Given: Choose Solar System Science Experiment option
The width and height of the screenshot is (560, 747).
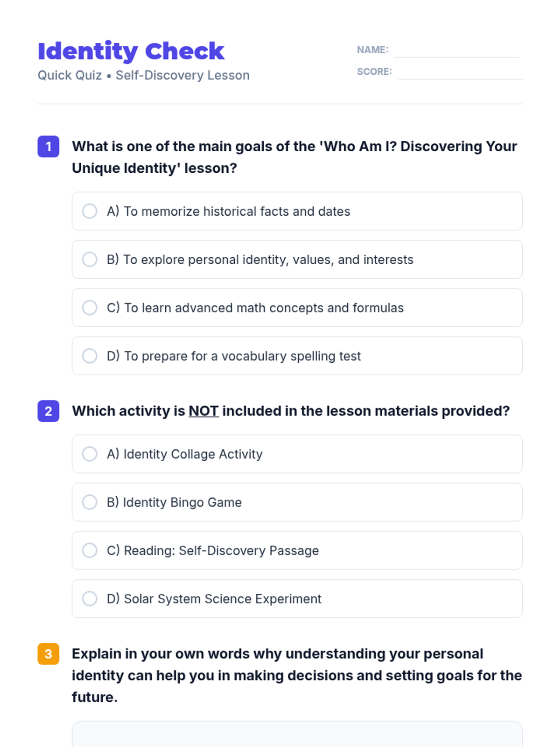Looking at the screenshot, I should point(90,599).
